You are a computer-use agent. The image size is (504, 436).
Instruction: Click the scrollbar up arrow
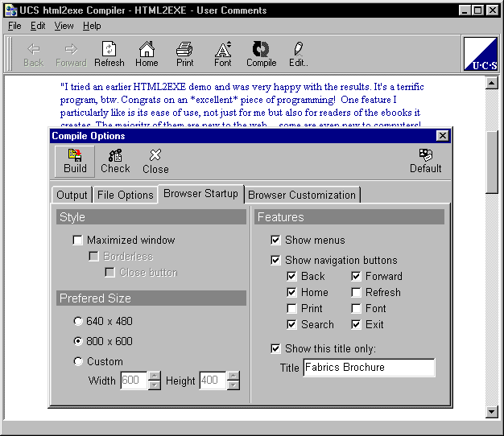tap(492, 83)
